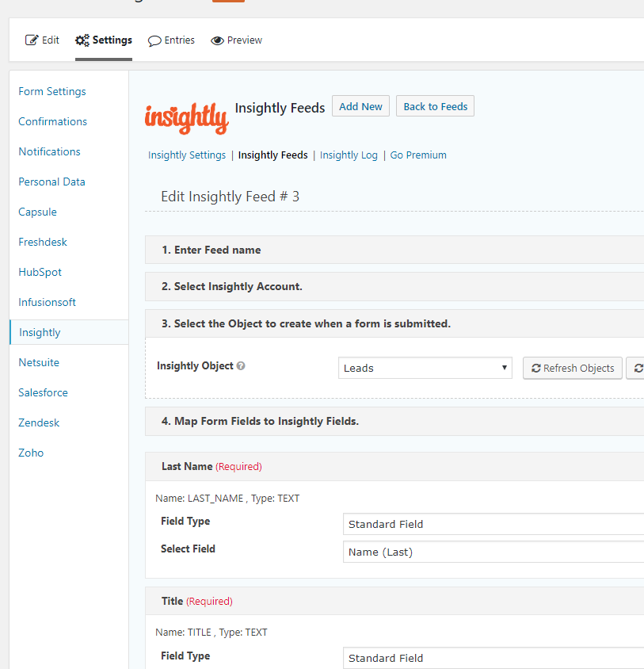Click text Name: TITLE , Type: TEXT
The width and height of the screenshot is (644, 669).
pos(211,633)
